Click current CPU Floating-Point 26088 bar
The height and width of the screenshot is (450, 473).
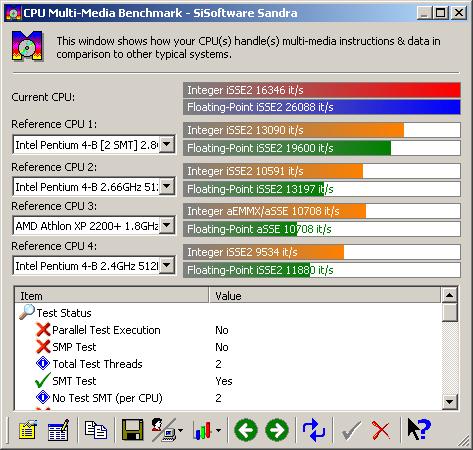[322, 107]
